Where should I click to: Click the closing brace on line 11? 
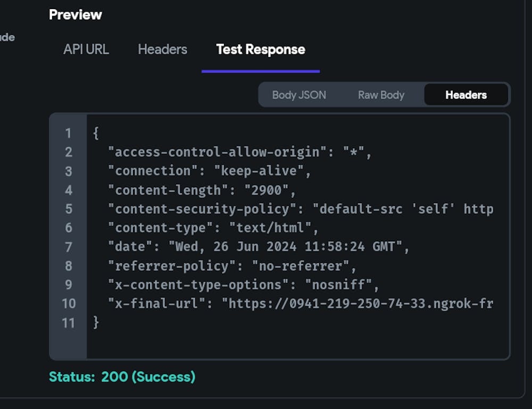coord(96,322)
